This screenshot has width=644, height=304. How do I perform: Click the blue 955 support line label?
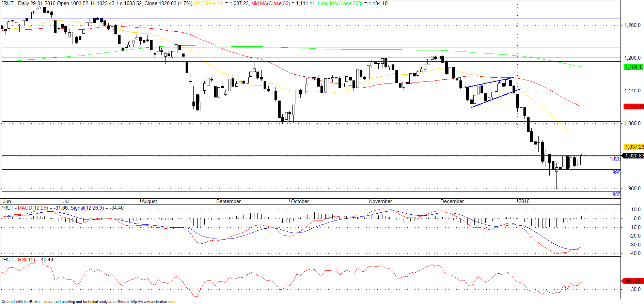(x=616, y=194)
